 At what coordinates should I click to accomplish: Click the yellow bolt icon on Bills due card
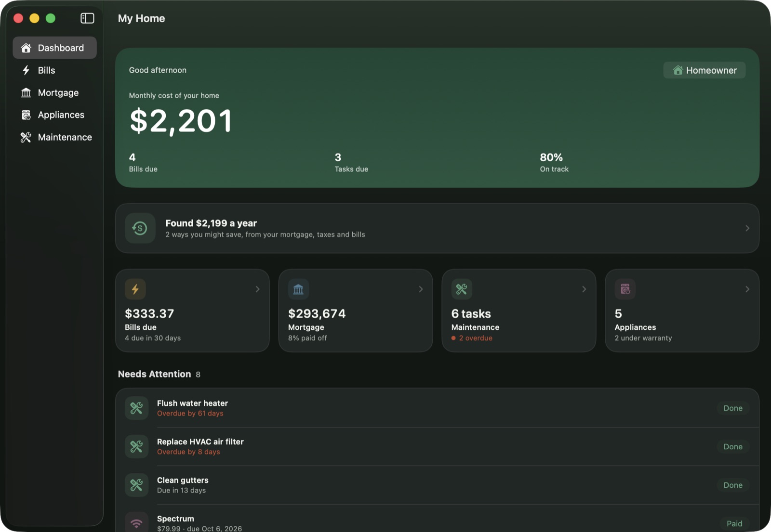pos(135,289)
